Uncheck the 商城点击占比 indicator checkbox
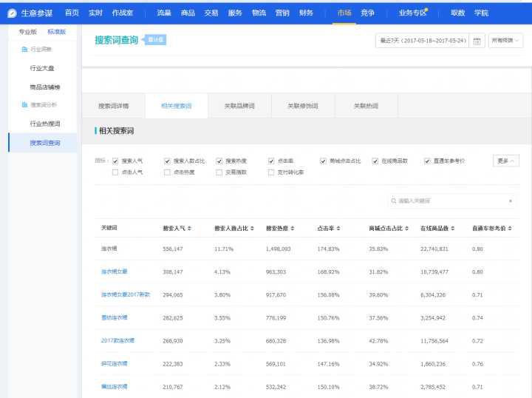This screenshot has width=532, height=398. [x=323, y=161]
